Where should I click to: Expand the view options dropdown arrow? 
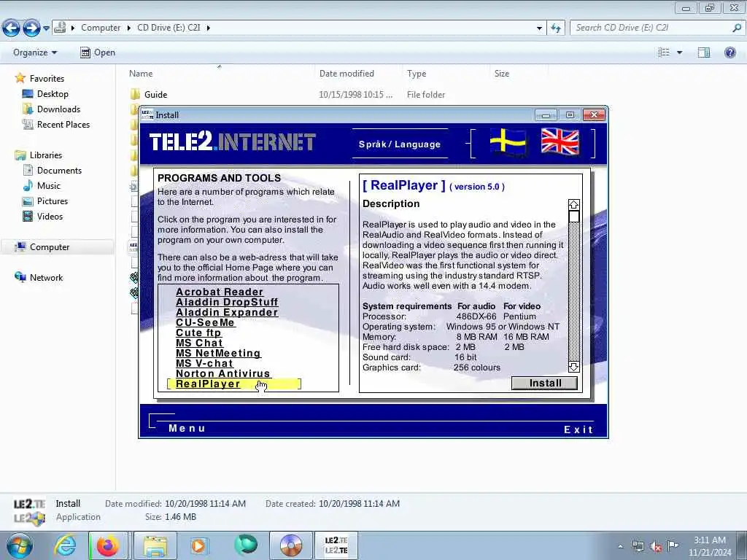click(679, 52)
